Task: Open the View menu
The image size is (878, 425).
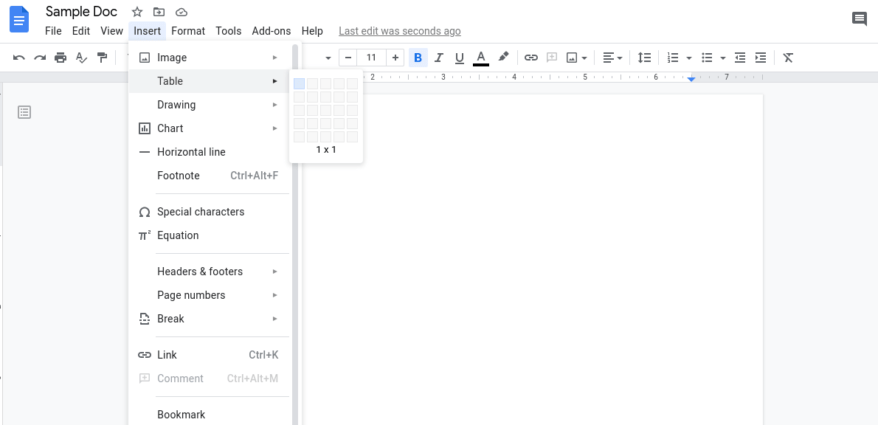Action: click(x=111, y=31)
